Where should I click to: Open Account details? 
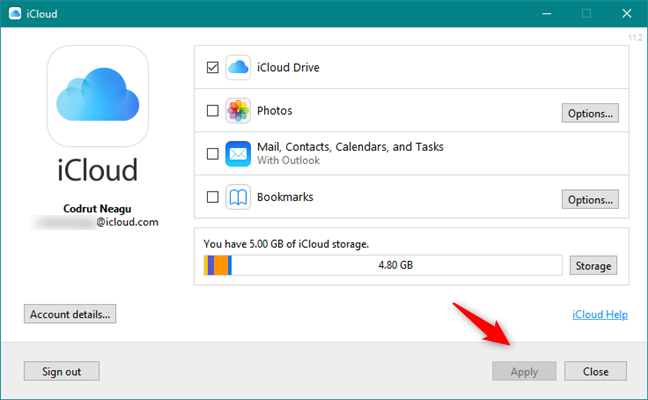[x=70, y=314]
